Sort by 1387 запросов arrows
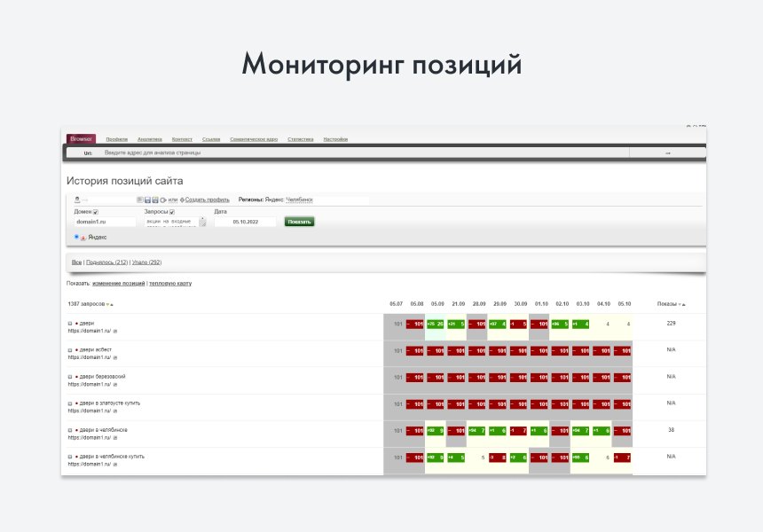This screenshot has width=763, height=532. point(110,304)
